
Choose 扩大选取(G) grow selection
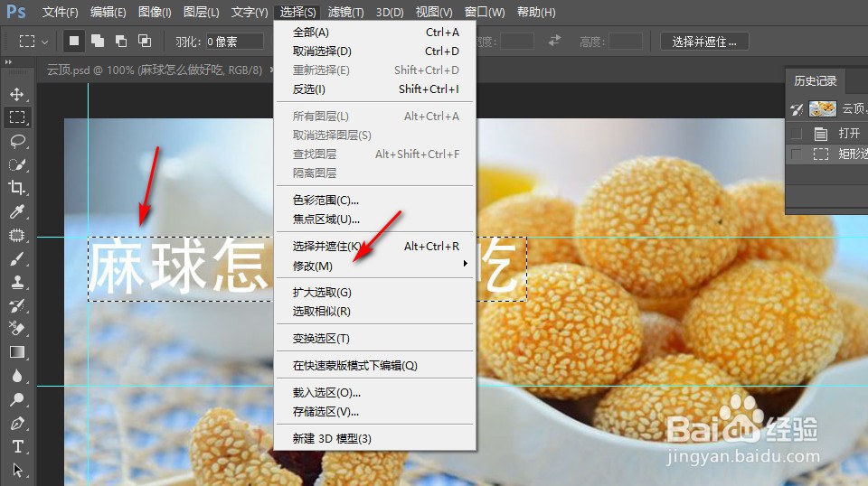coord(375,293)
